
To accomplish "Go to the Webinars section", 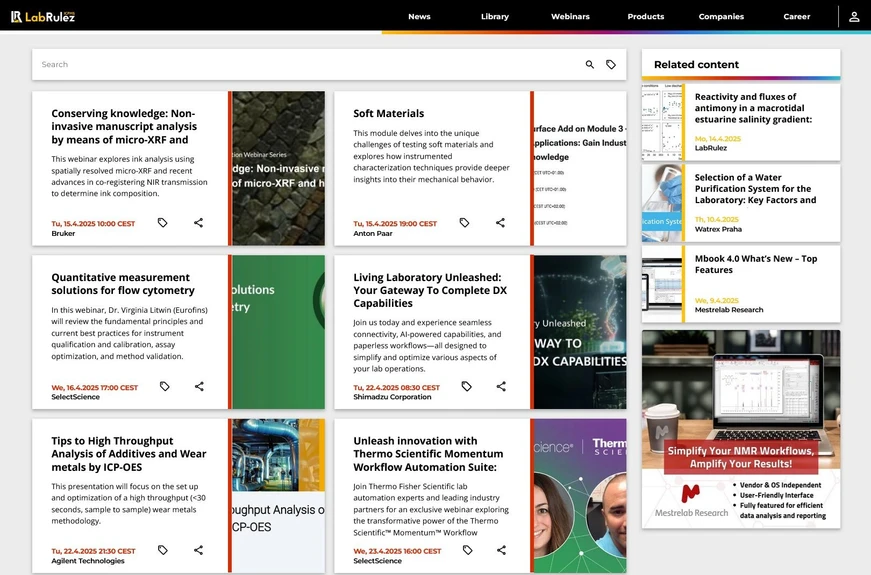I will point(570,17).
